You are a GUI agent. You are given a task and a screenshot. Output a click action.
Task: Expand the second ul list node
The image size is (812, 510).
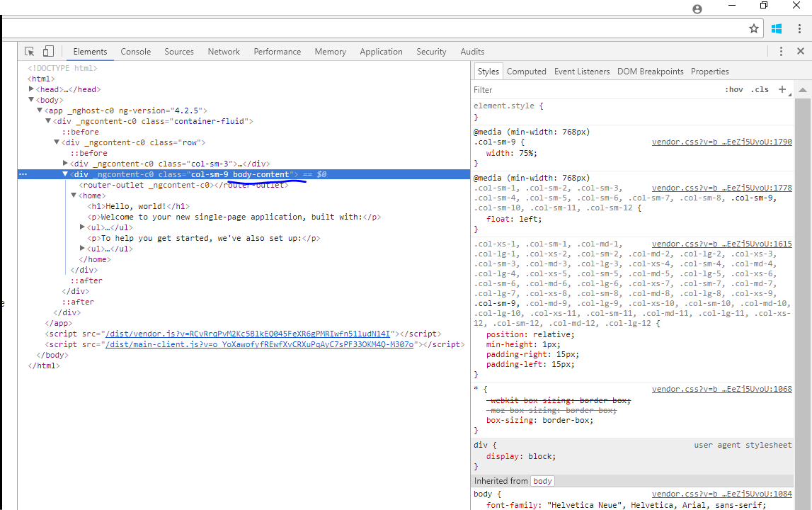pos(82,248)
